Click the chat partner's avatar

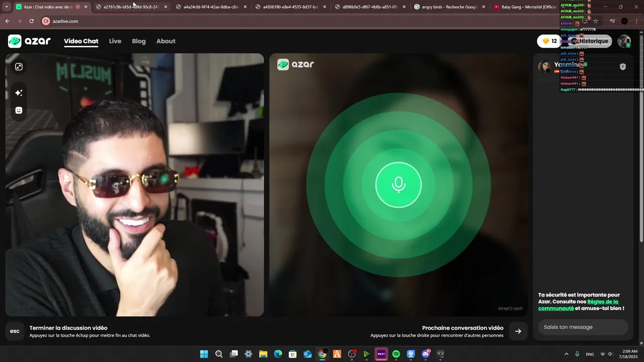pos(544,66)
